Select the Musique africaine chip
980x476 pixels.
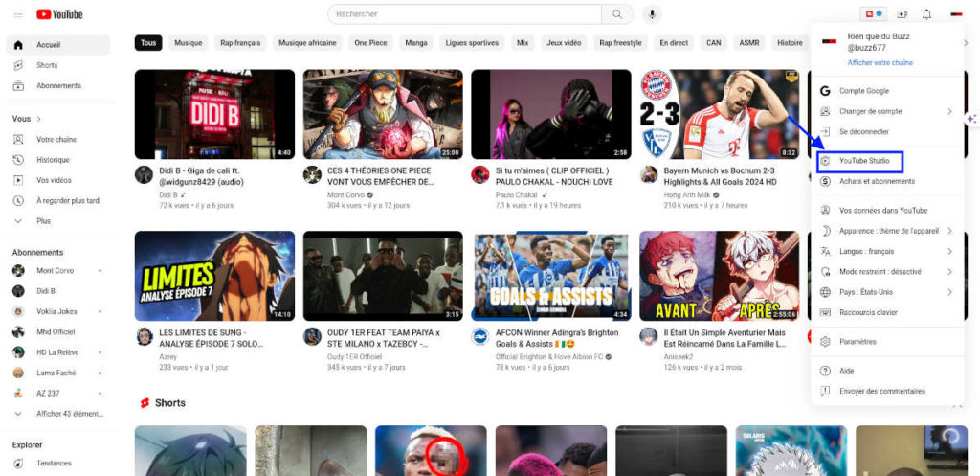307,43
